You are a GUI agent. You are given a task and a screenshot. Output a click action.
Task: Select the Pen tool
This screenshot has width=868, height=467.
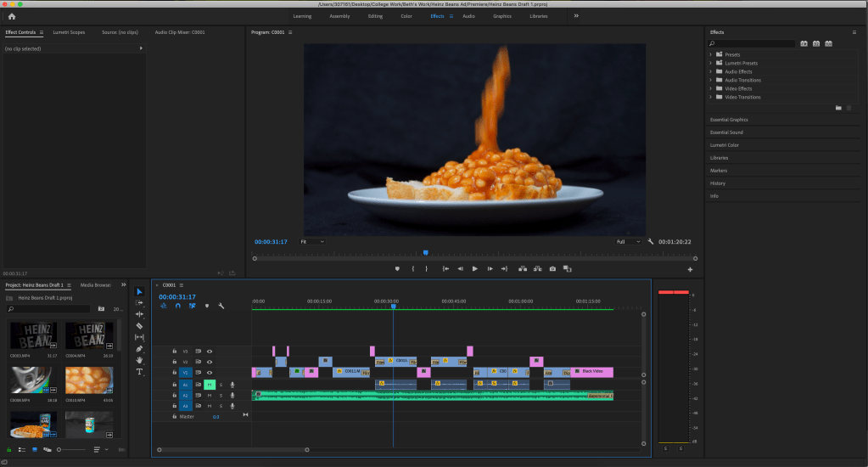[x=140, y=348]
